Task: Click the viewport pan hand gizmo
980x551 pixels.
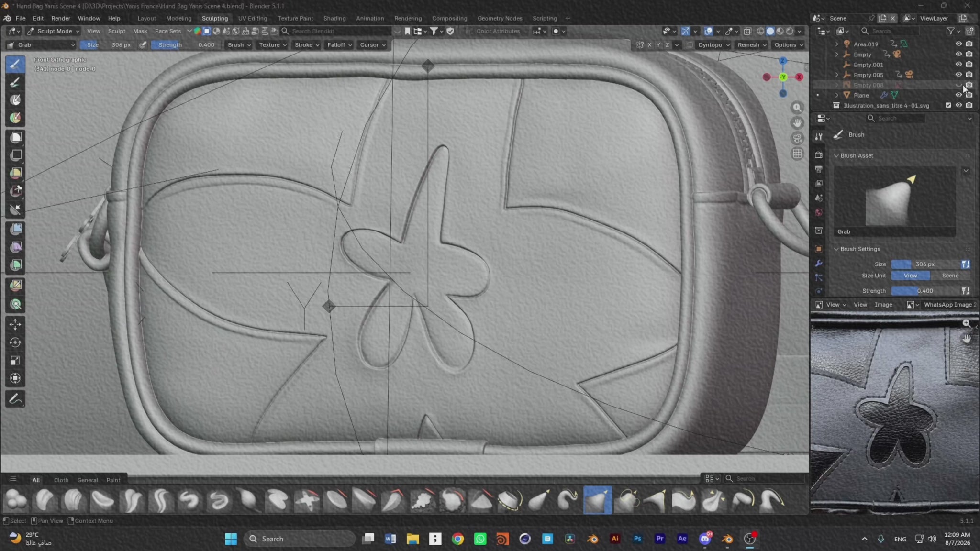Action: point(797,123)
